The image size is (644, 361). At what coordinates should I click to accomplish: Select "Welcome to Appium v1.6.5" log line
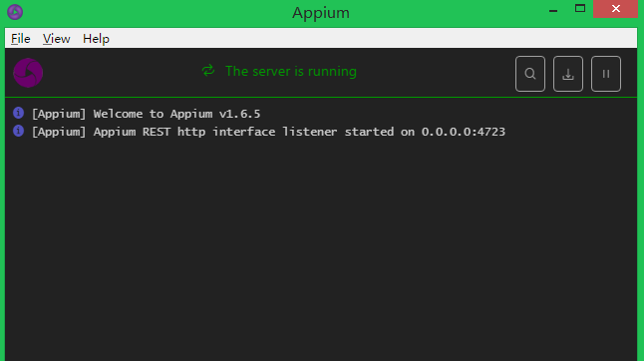(146, 114)
